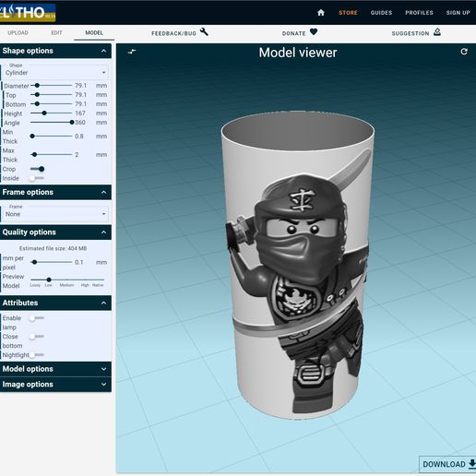Click the cylinder lithophane model preview
This screenshot has height=476, width=476.
point(298,265)
